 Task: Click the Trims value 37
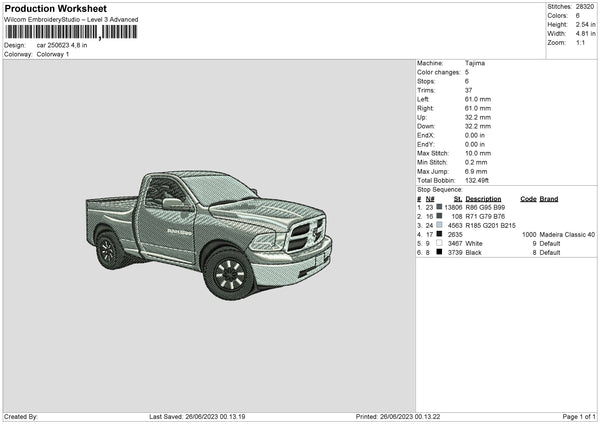pyautogui.click(x=469, y=90)
